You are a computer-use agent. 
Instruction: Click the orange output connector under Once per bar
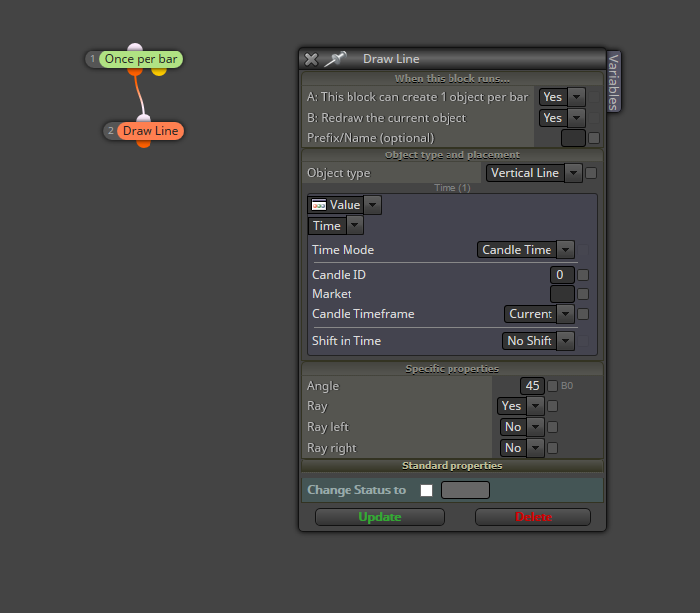tap(135, 71)
